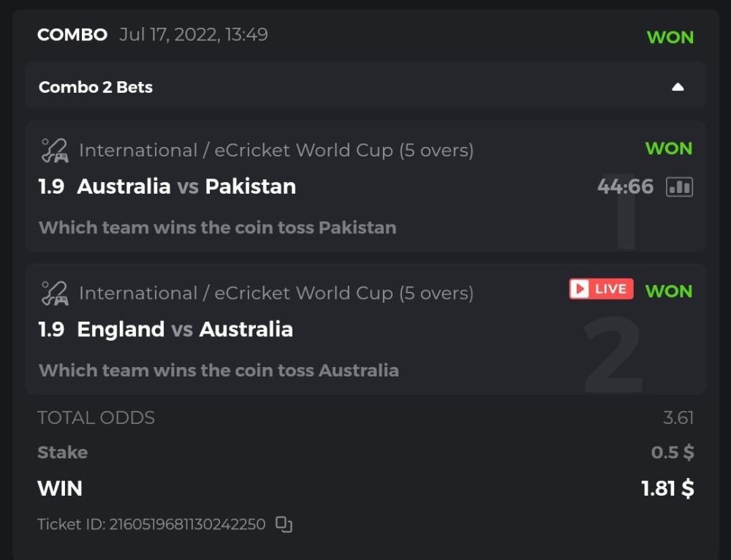This screenshot has height=560, width=731.
Task: Select the second league eCricket World Cup label
Action: coord(276,293)
